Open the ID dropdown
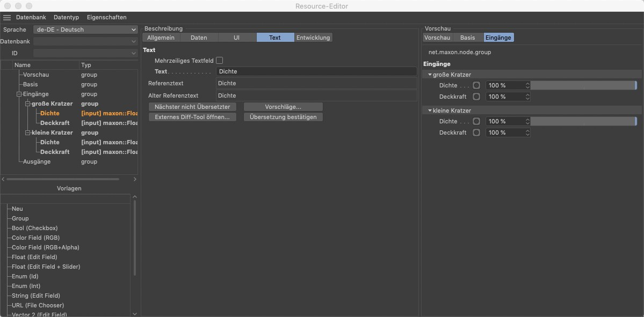Screen dimensions: 644x317 (85, 53)
